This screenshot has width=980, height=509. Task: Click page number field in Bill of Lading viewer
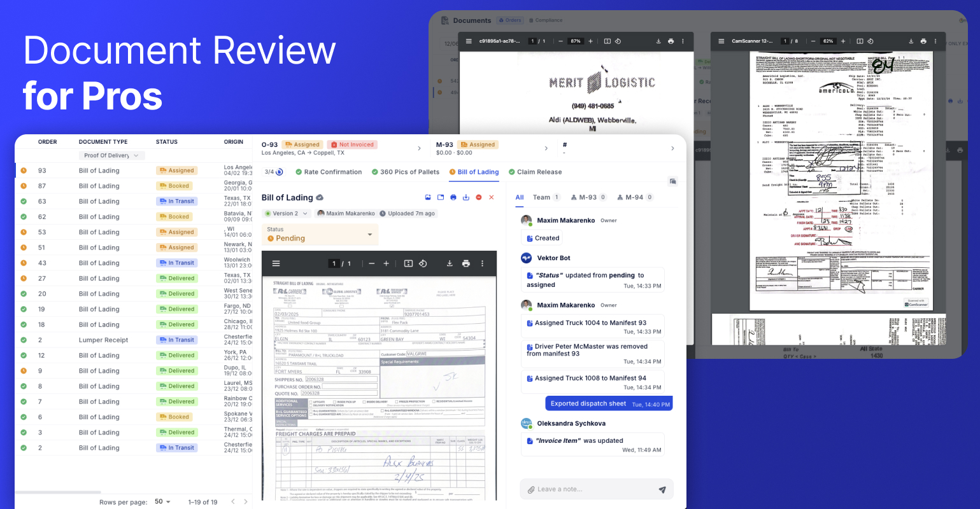334,263
